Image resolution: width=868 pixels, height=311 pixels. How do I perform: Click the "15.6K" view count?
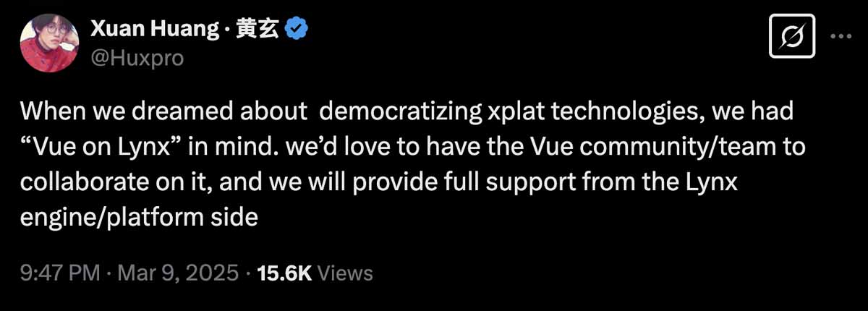[x=284, y=273]
